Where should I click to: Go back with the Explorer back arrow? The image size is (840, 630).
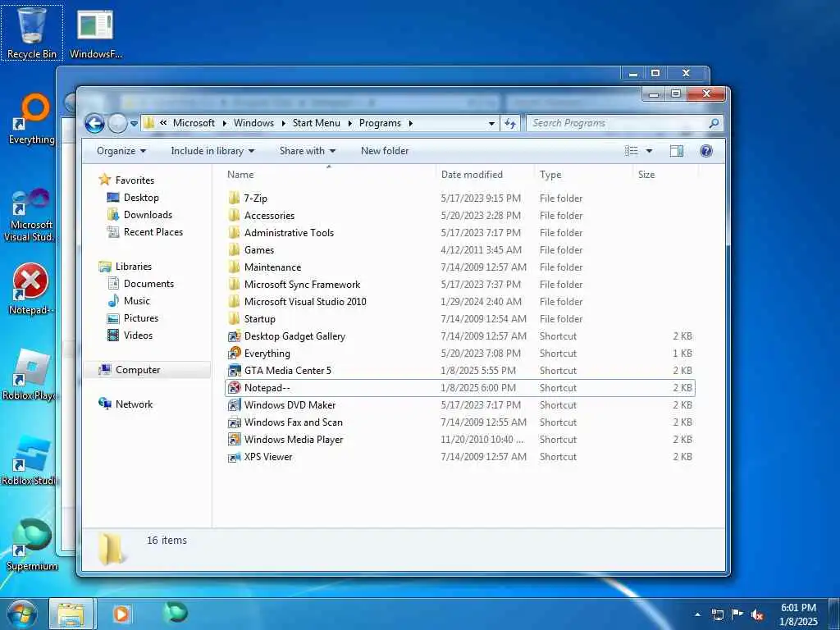click(x=94, y=124)
